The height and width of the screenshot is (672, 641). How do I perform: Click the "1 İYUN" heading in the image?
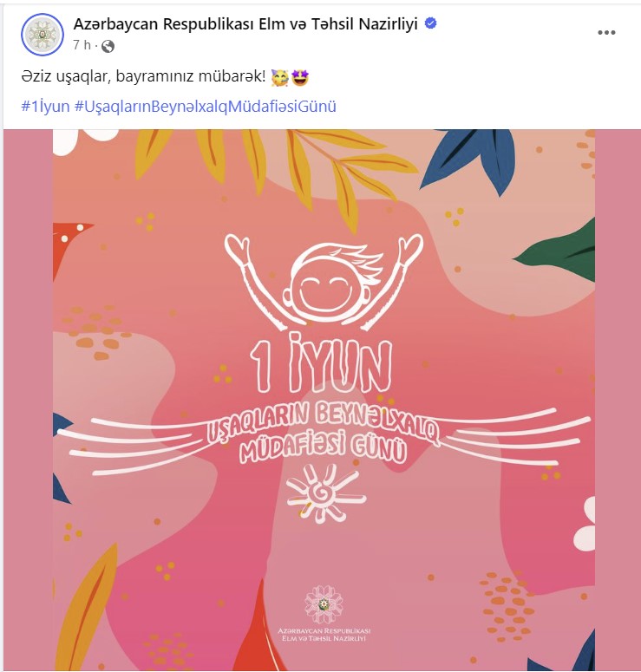(321, 364)
